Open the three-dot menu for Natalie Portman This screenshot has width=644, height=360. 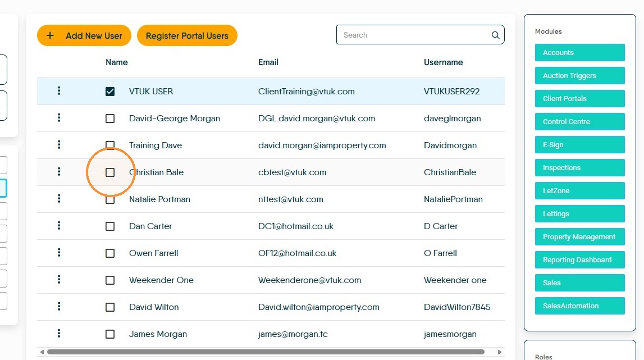pos(59,198)
